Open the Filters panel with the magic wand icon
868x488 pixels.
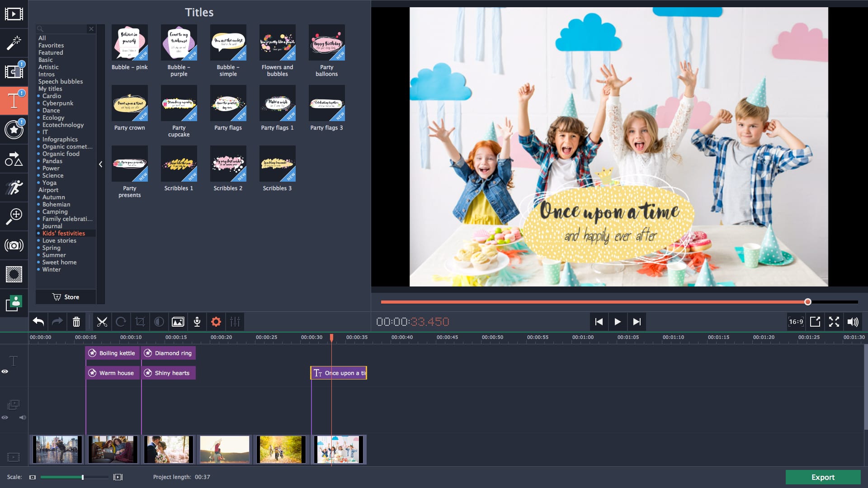tap(14, 43)
